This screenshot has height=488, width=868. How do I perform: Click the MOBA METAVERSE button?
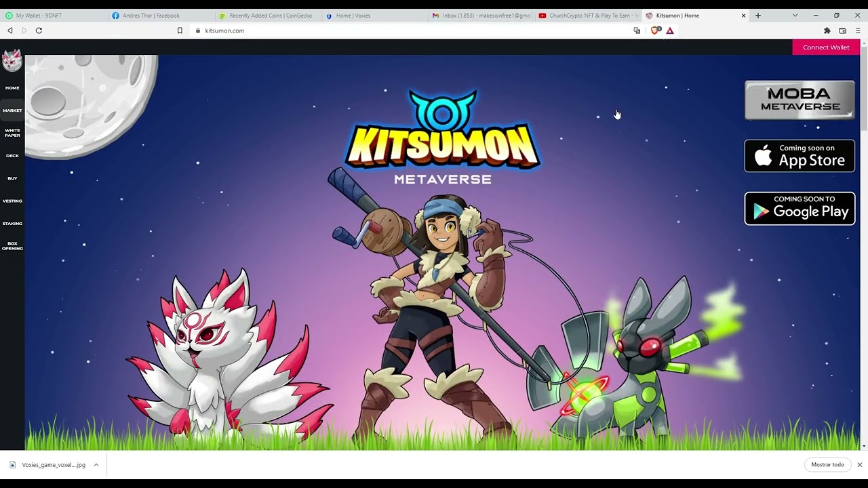800,100
